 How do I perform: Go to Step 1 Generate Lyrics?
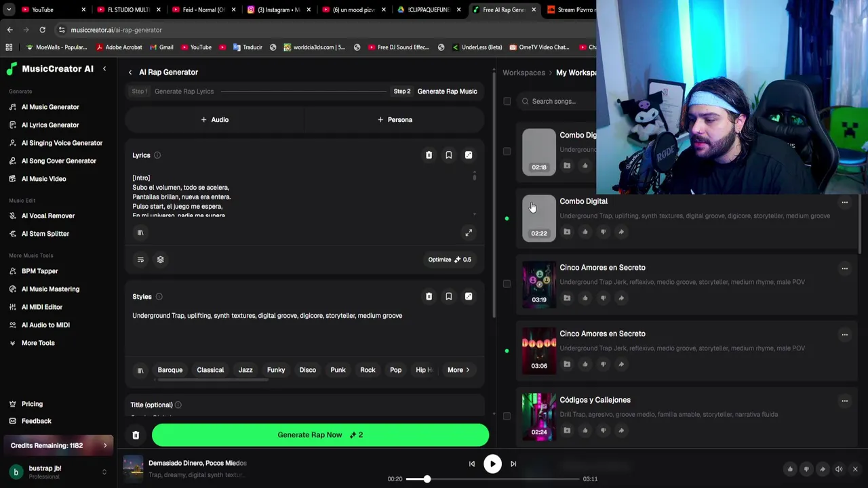(173, 91)
